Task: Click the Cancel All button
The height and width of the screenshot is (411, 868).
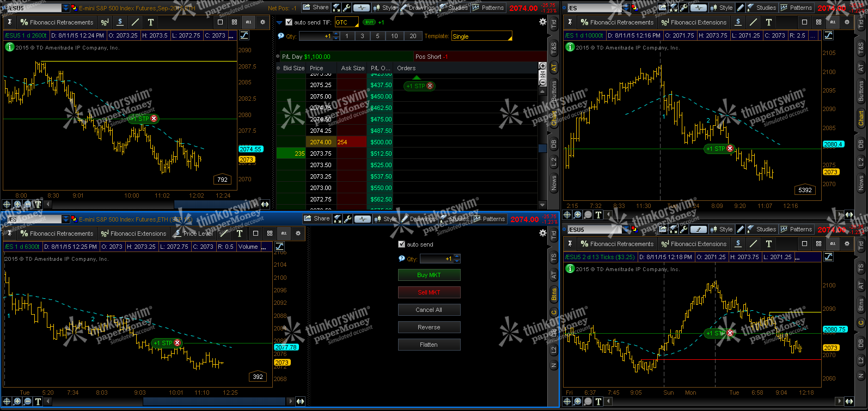Action: pos(429,310)
